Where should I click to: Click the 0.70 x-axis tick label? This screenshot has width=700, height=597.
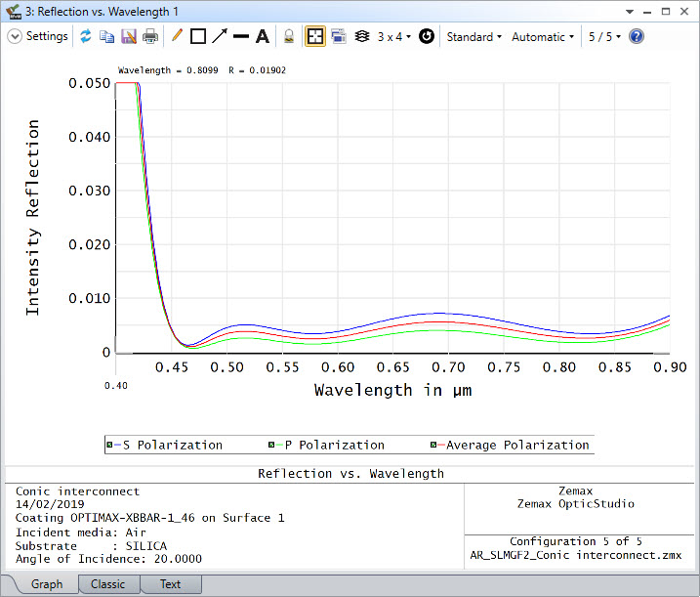[448, 367]
